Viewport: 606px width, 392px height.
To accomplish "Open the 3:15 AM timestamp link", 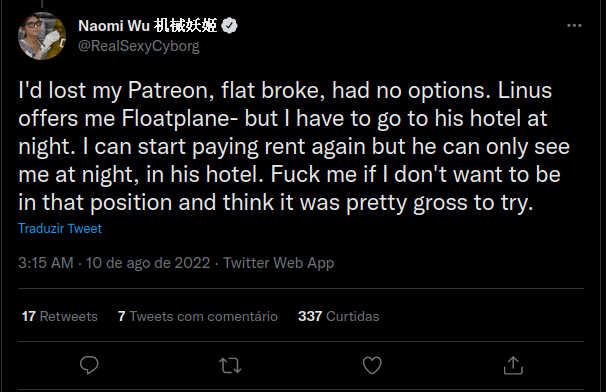I will point(46,263).
